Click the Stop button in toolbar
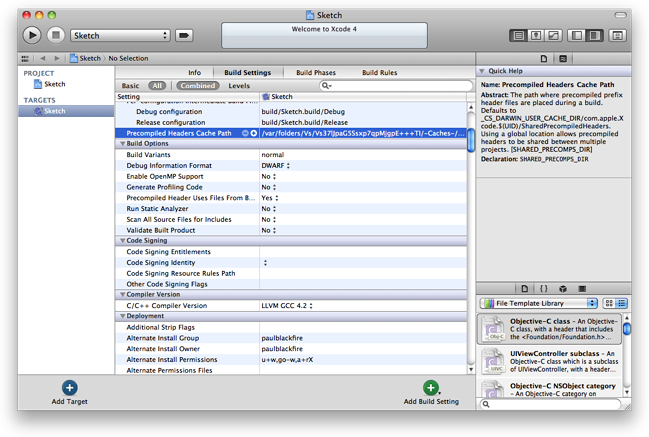This screenshot has width=649, height=437. coord(56,35)
